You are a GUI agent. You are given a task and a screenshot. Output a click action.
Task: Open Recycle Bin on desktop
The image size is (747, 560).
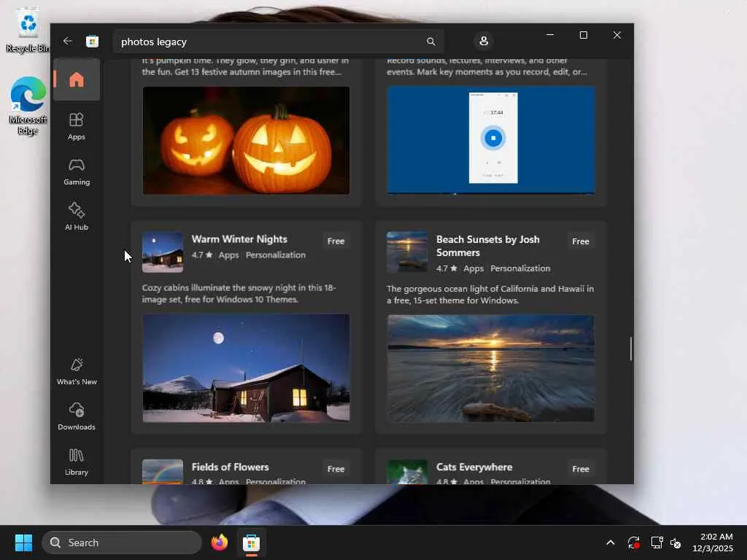[x=28, y=29]
